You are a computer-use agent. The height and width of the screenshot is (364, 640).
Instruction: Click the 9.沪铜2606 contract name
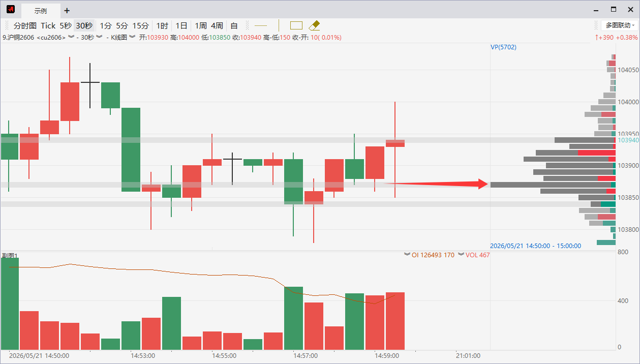click(18, 38)
